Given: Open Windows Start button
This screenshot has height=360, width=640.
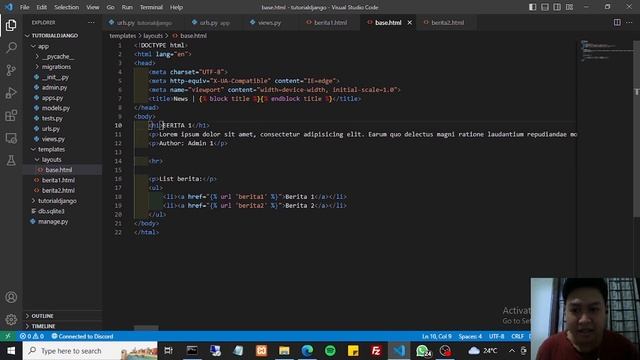Looking at the screenshot, I should point(11,351).
